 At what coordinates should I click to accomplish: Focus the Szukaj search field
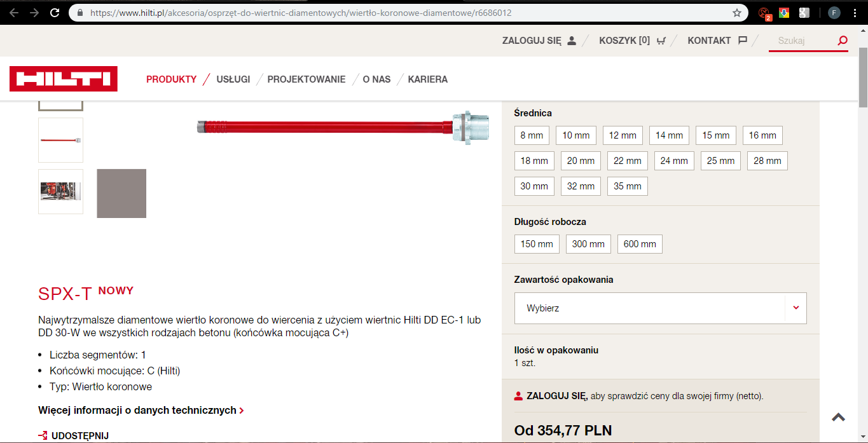(803, 41)
